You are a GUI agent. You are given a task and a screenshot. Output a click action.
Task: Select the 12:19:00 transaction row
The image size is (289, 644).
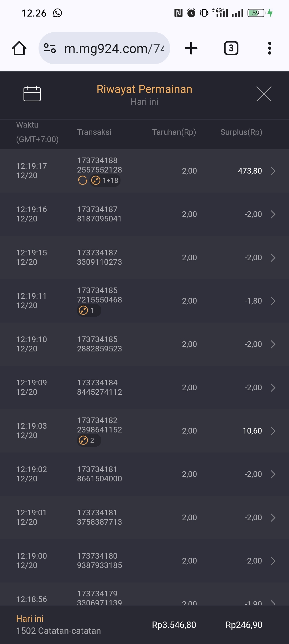click(144, 561)
